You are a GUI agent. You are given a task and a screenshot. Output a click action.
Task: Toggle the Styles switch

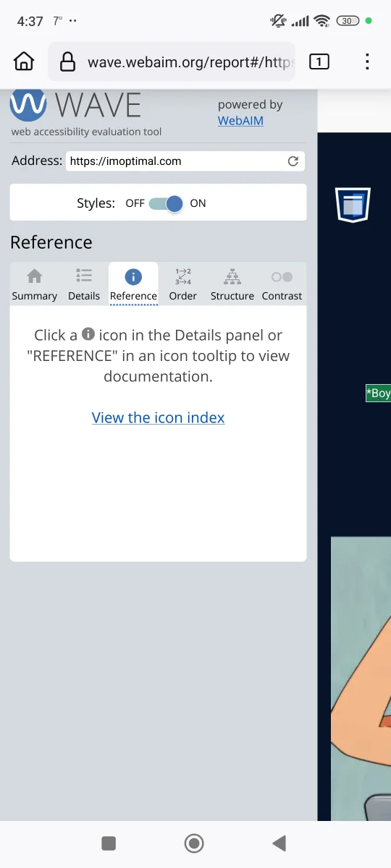tap(166, 203)
